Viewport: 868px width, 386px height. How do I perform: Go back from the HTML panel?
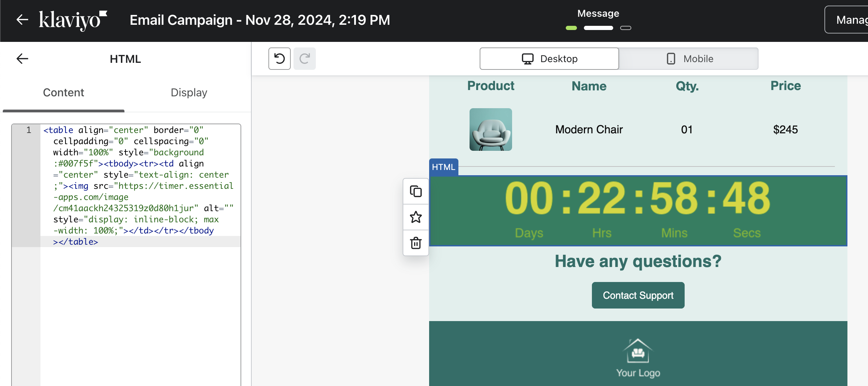[x=22, y=59]
